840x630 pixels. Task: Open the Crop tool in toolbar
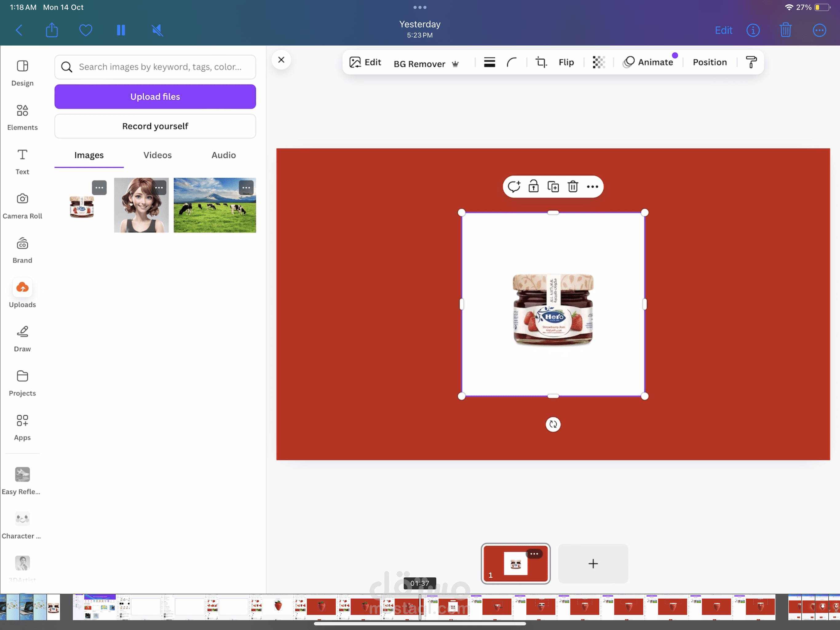pyautogui.click(x=541, y=62)
